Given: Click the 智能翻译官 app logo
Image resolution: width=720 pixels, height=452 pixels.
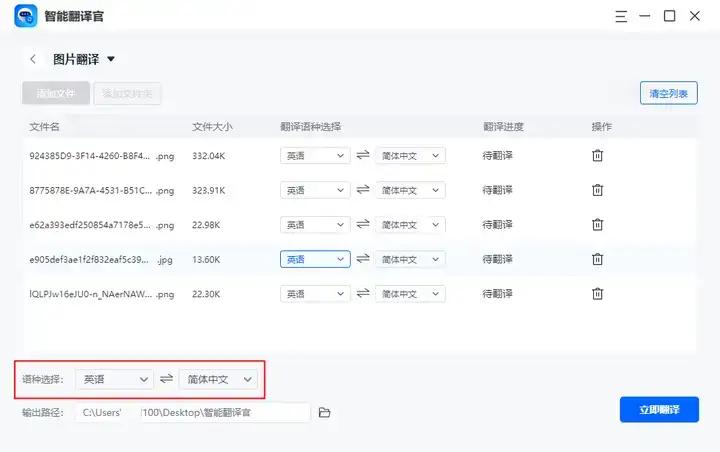Looking at the screenshot, I should click(x=26, y=17).
